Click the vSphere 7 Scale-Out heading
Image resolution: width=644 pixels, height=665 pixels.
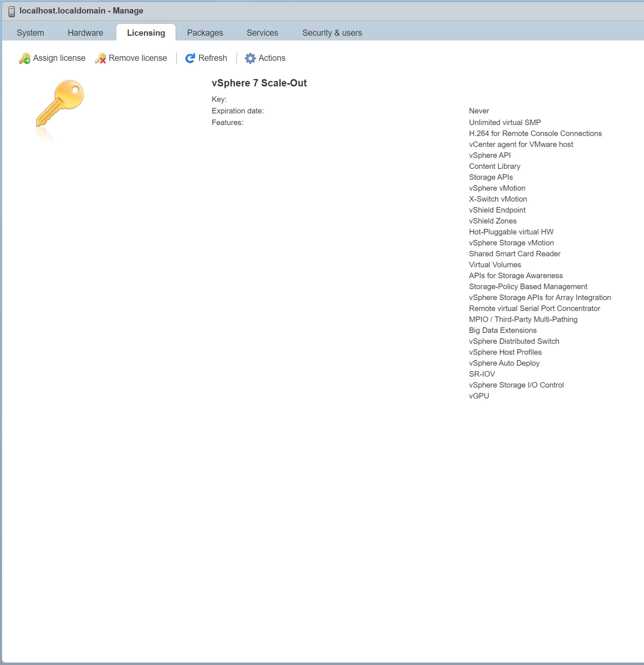pos(259,83)
